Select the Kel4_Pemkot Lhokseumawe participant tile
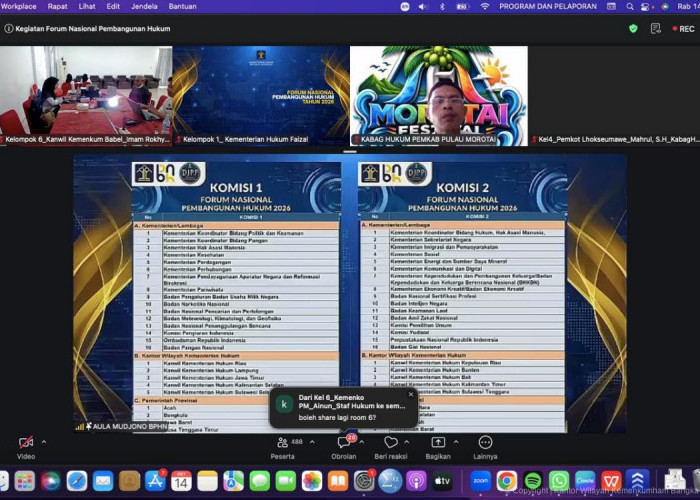700x500 pixels. click(614, 96)
